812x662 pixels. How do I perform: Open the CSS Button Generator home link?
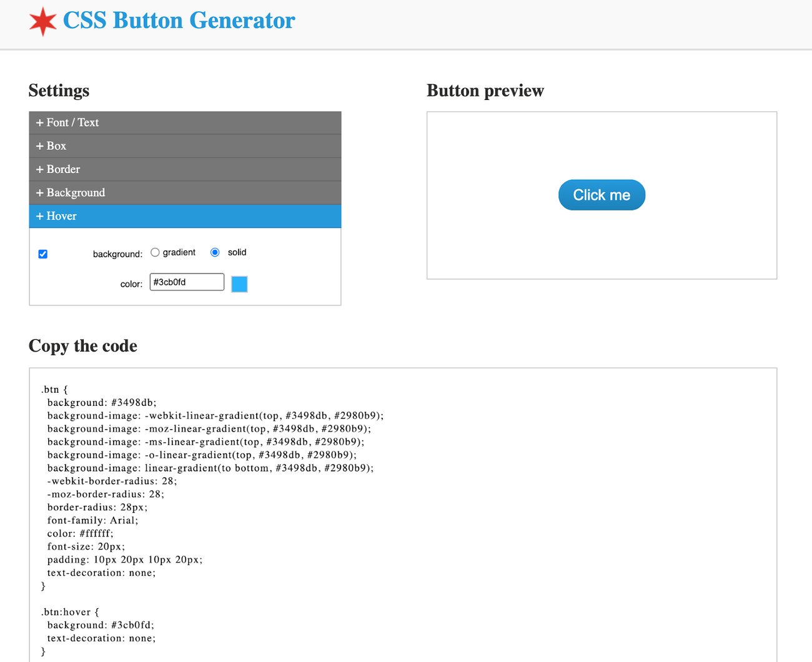tap(178, 20)
